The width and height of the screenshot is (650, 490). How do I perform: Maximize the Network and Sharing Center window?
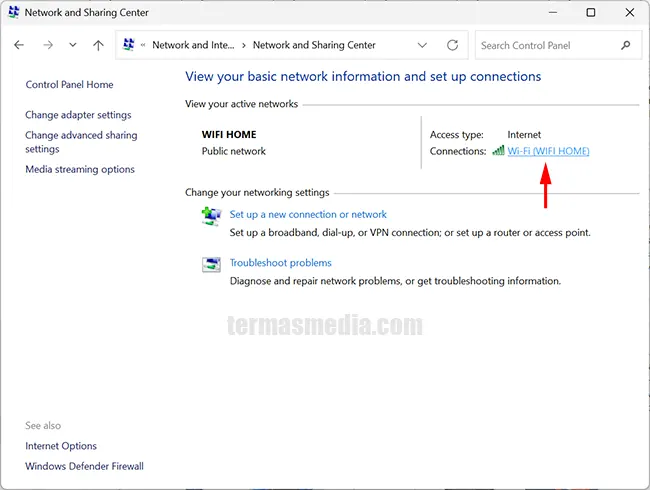point(591,12)
